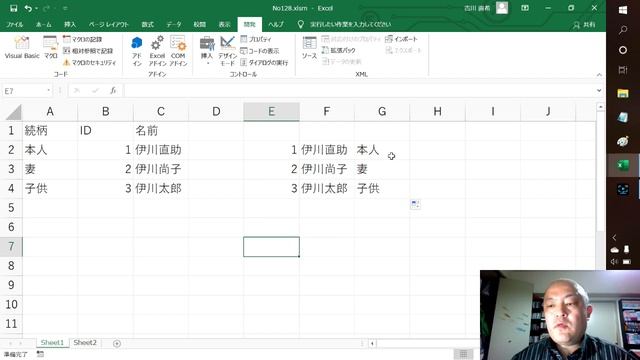Add a new sheet with plus button
640x360 pixels.
pyautogui.click(x=117, y=344)
